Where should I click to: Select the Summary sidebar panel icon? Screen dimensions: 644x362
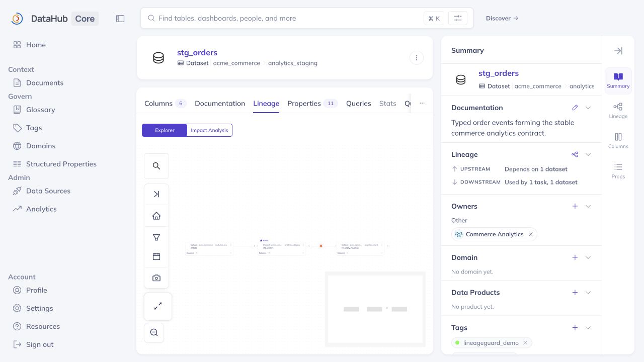(618, 80)
